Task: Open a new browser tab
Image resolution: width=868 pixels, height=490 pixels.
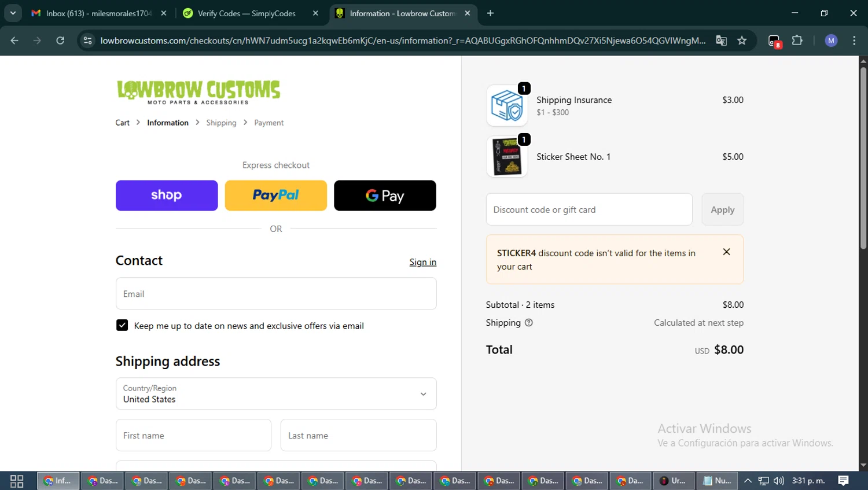Action: (x=490, y=13)
